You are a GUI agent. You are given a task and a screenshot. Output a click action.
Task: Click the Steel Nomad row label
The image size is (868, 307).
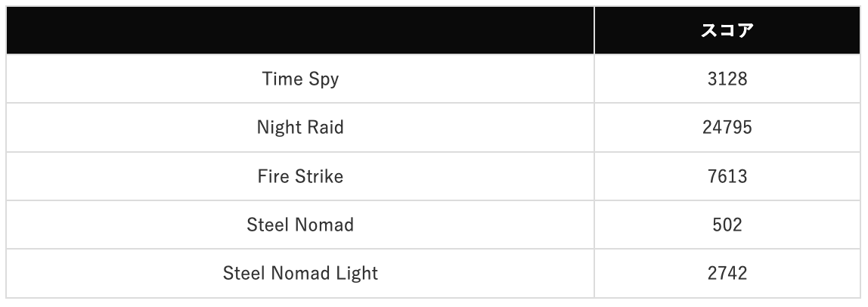pyautogui.click(x=300, y=225)
